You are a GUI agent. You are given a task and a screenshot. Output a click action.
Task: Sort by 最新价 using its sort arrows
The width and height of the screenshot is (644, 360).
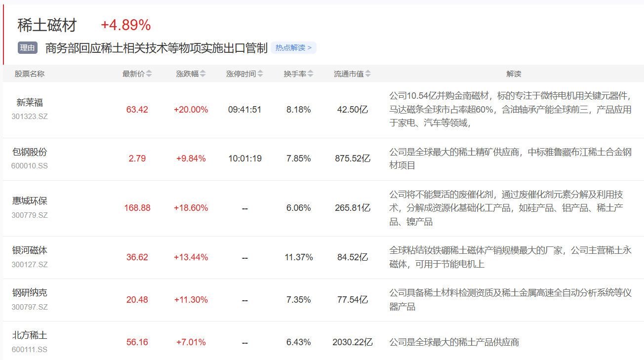[x=149, y=74]
